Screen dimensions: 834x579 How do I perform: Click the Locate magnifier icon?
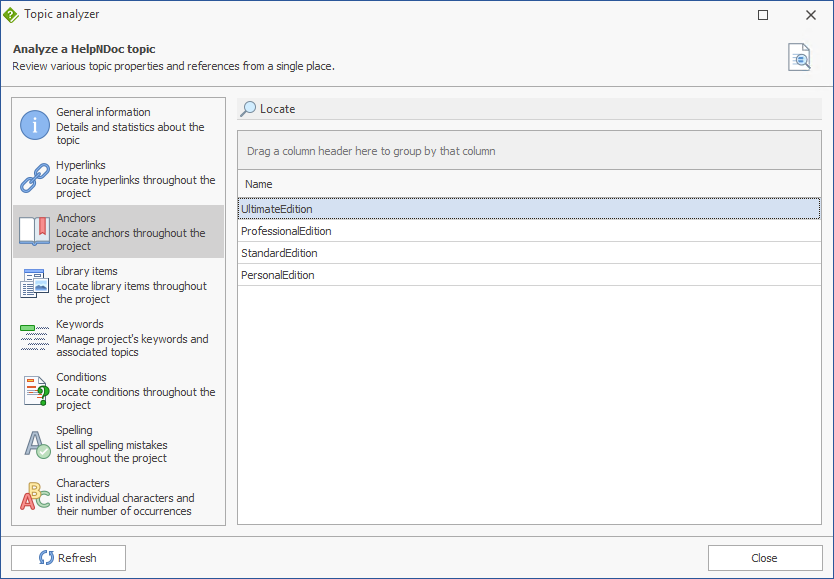point(248,109)
